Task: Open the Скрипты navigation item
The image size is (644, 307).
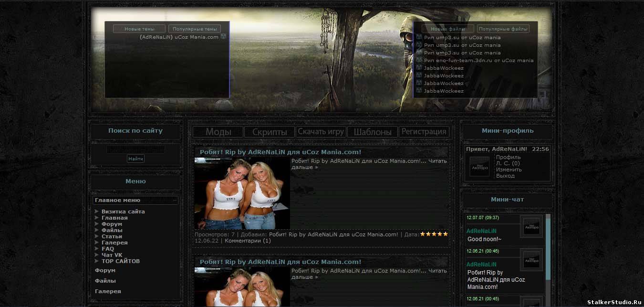Action: (270, 132)
